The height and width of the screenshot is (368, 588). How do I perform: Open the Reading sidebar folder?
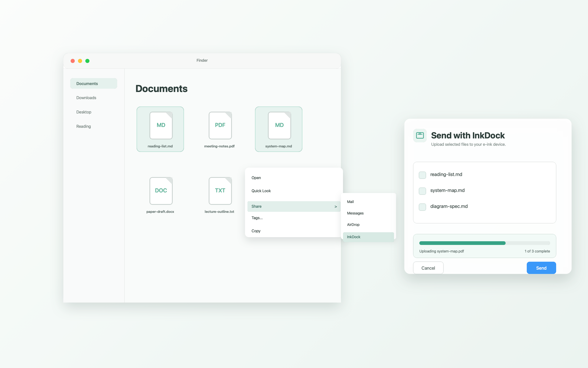(94, 126)
